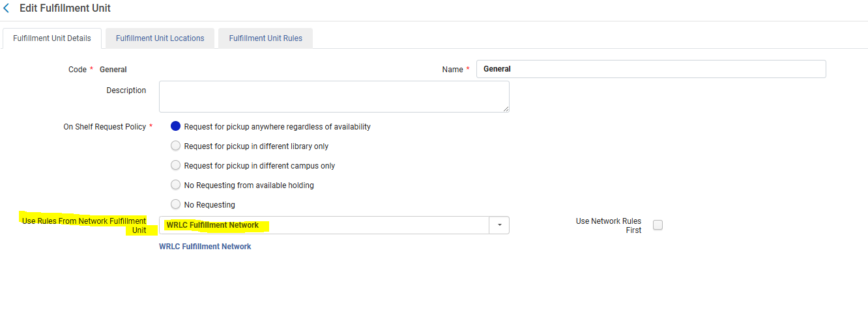Image resolution: width=868 pixels, height=313 pixels.
Task: Click the 'On Shelf Request Policy' label
Action: pos(104,127)
